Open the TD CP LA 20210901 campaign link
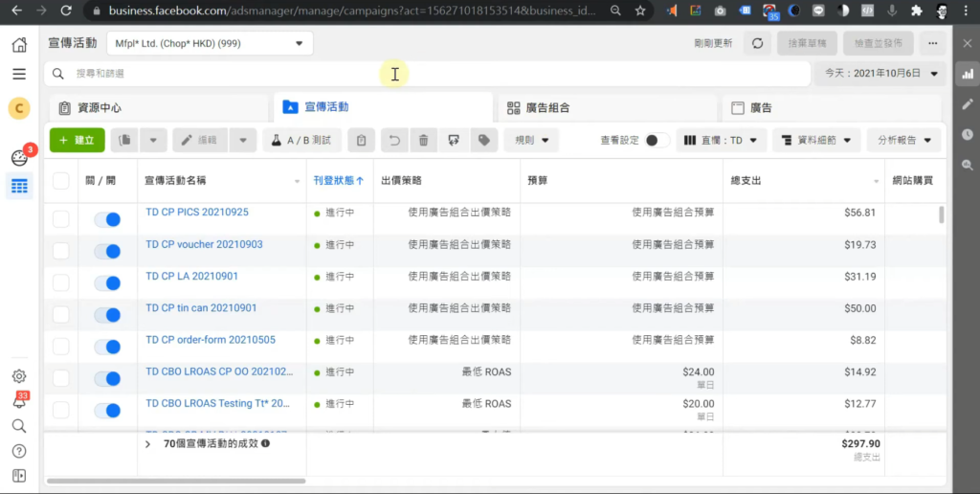This screenshot has height=494, width=980. 191,277
